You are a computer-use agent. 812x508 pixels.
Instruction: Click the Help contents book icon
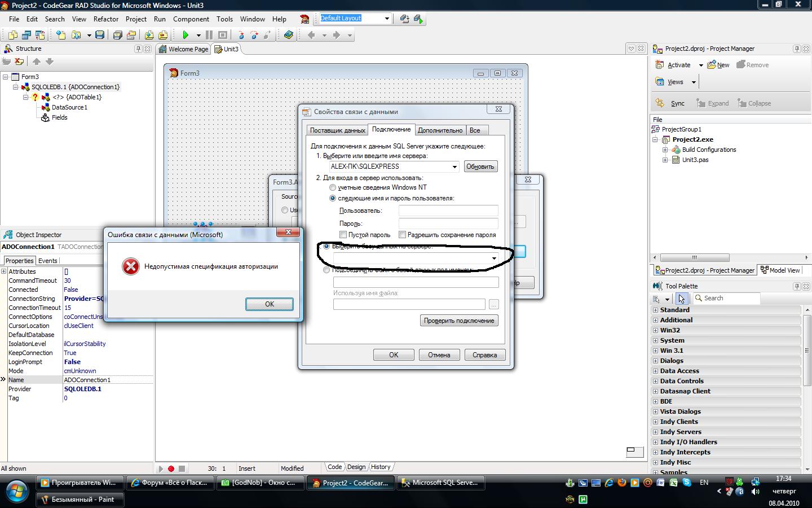pos(289,35)
